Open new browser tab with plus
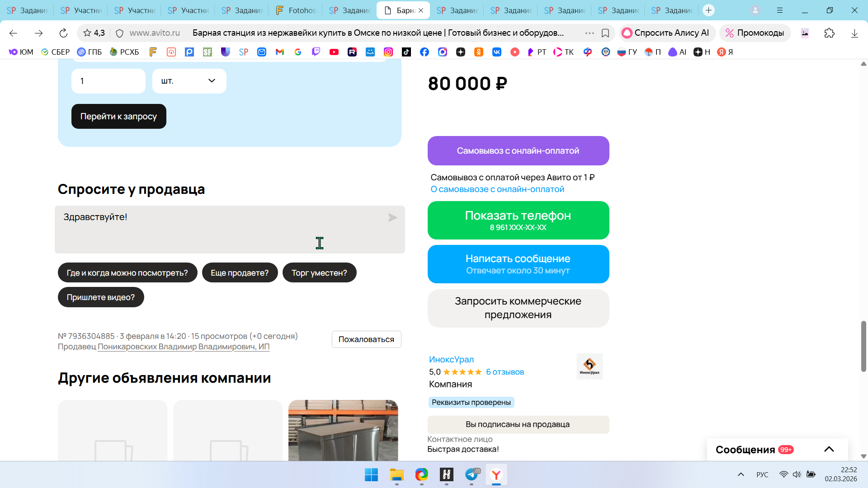The height and width of the screenshot is (488, 868). click(708, 10)
